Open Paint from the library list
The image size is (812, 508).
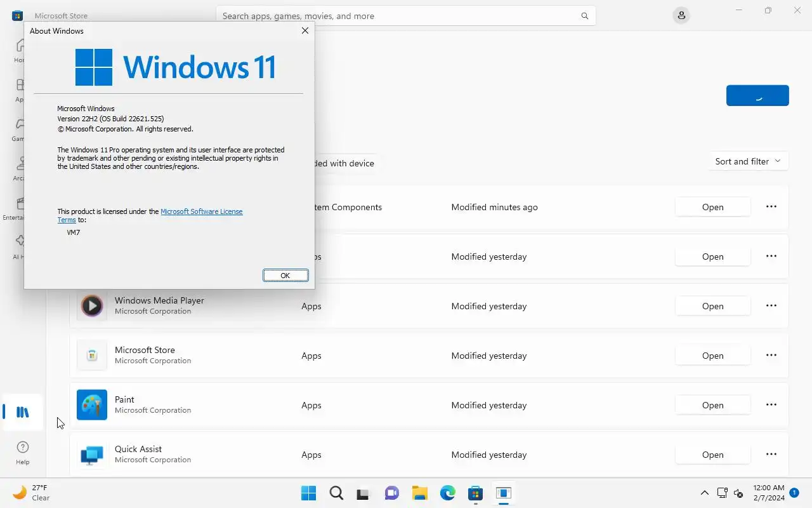pos(712,405)
